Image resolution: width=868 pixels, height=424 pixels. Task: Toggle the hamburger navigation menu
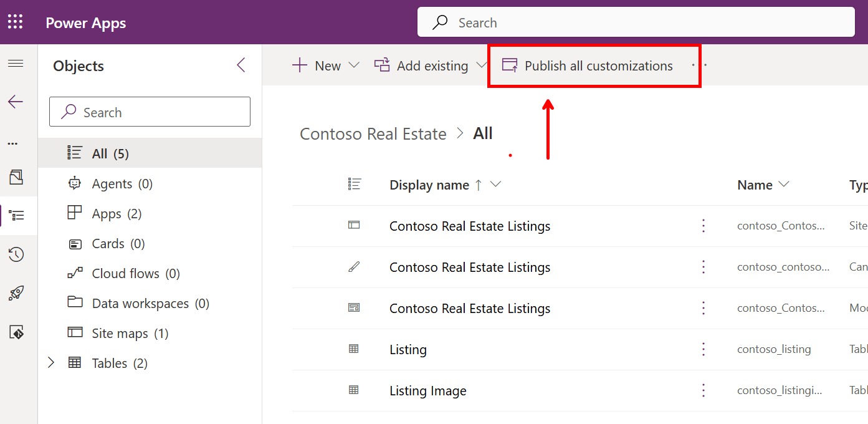click(16, 64)
